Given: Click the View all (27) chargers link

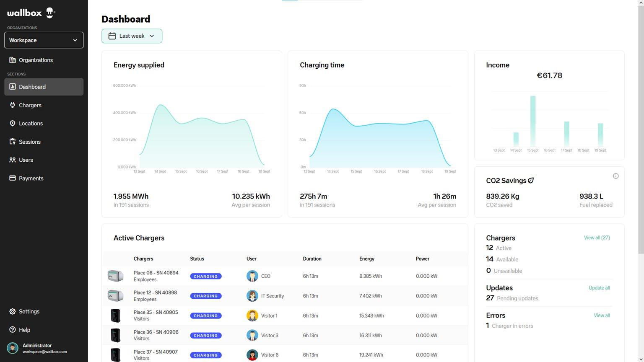Looking at the screenshot, I should pyautogui.click(x=597, y=238).
